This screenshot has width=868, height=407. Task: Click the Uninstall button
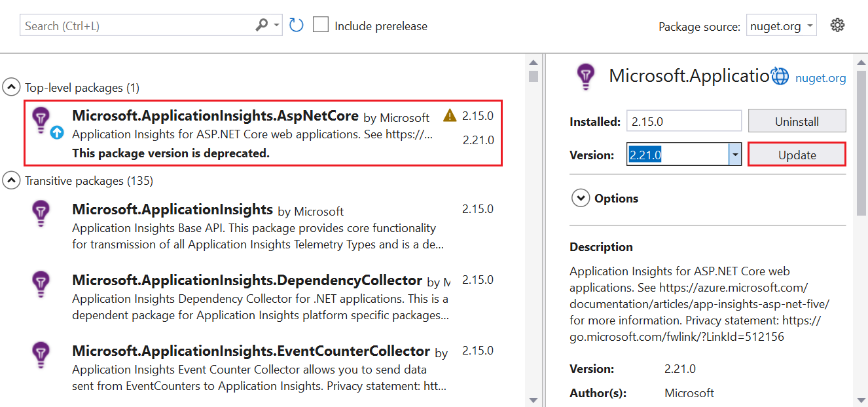coord(797,121)
